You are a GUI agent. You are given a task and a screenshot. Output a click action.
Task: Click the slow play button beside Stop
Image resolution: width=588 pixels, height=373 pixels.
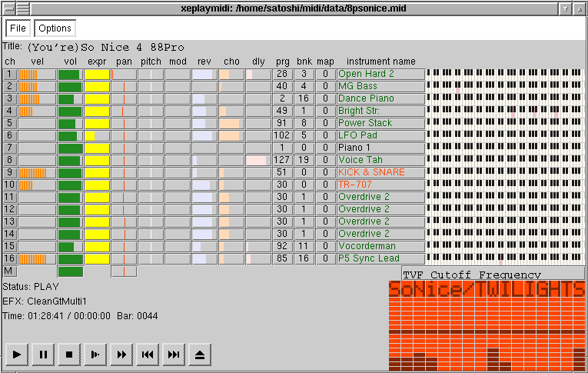(x=95, y=355)
